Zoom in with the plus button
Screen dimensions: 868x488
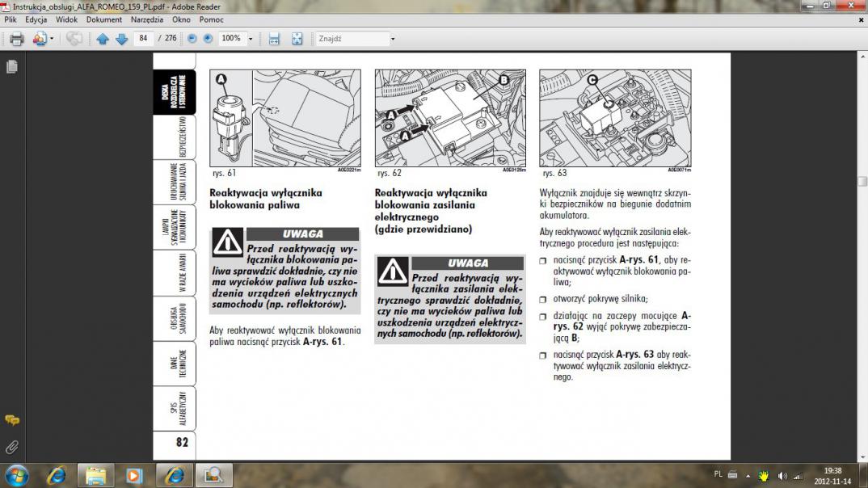[x=209, y=38]
